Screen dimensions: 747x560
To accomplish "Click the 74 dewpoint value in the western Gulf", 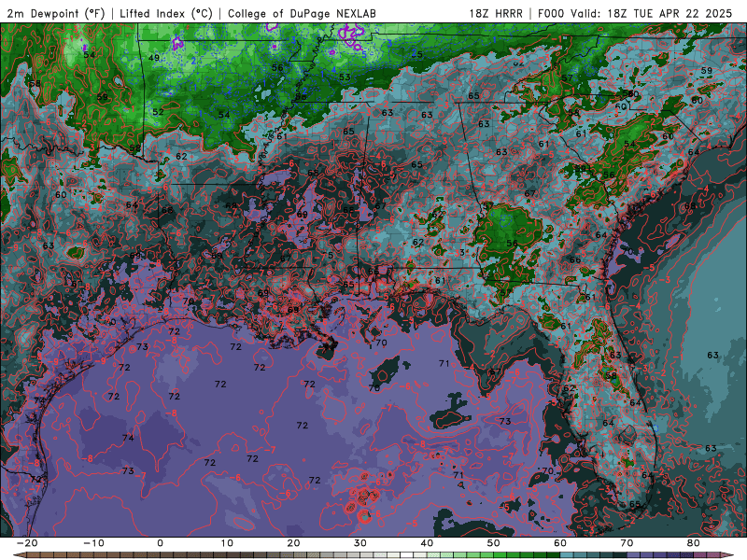I will (x=128, y=438).
